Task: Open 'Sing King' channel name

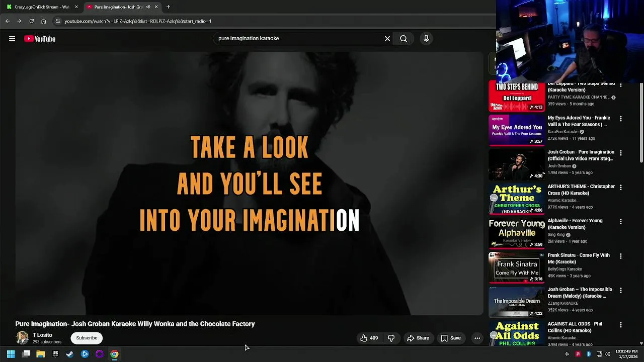Action: click(x=556, y=235)
